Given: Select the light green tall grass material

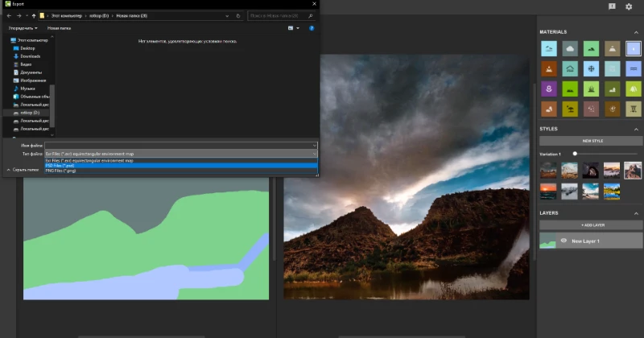Looking at the screenshot, I should (x=591, y=89).
